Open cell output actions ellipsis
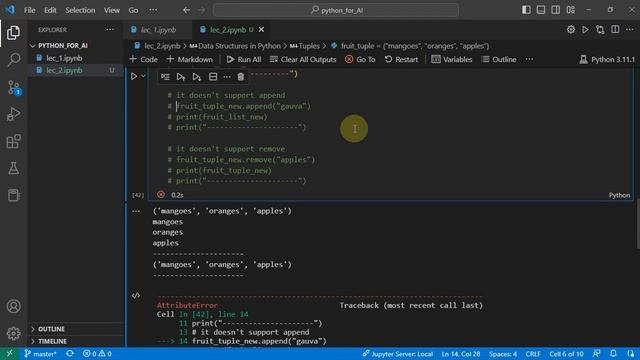 [136, 211]
